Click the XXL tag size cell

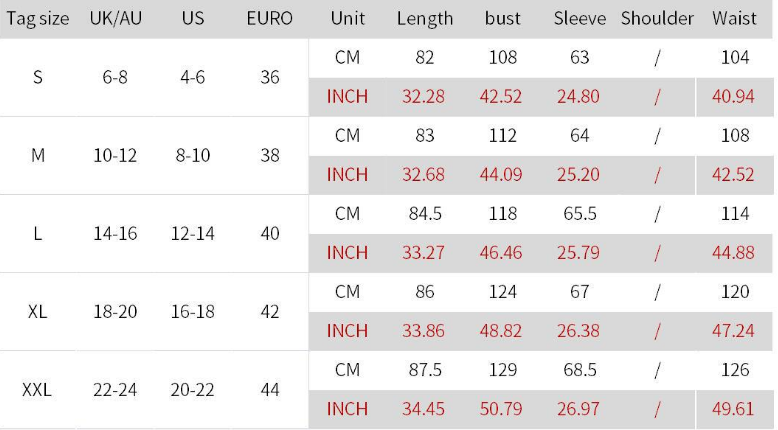pyautogui.click(x=37, y=389)
